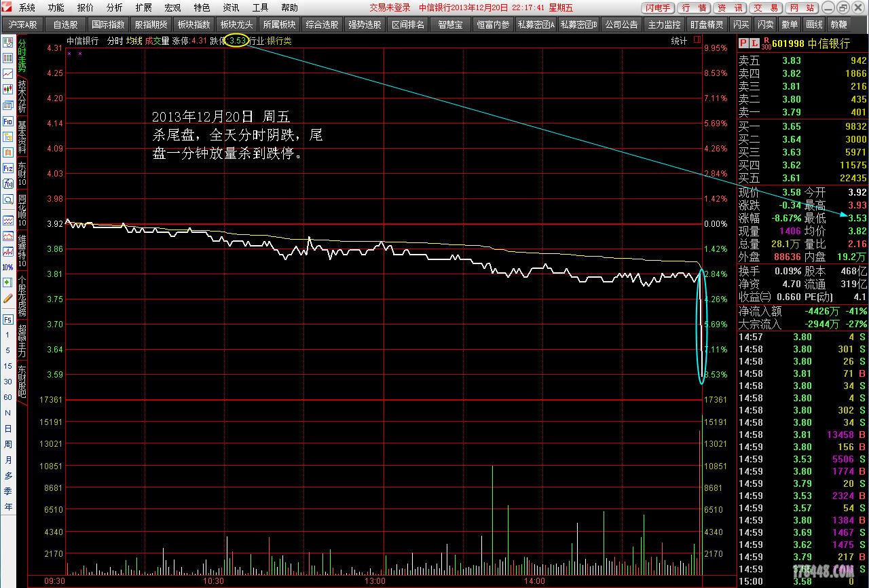
Task: Click the 综合选股 toolbar button
Action: click(x=322, y=24)
